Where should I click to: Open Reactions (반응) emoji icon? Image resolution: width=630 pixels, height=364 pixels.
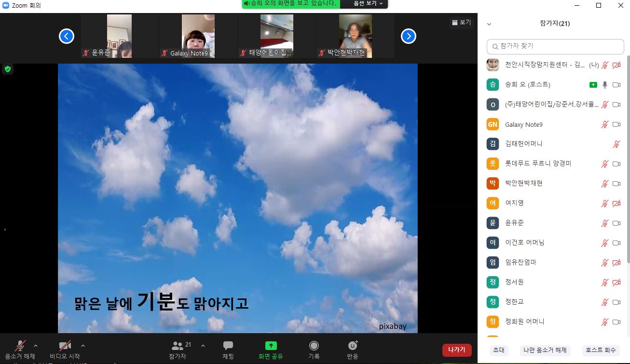(353, 346)
